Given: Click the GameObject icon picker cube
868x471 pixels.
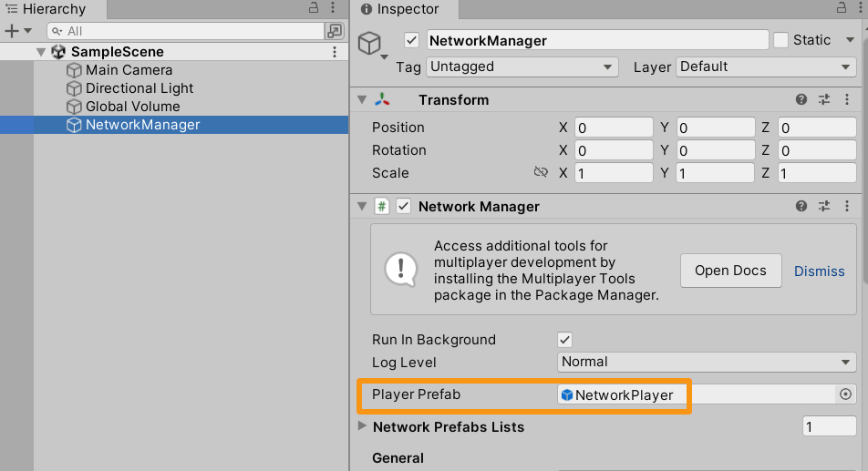Looking at the screenshot, I should [370, 43].
